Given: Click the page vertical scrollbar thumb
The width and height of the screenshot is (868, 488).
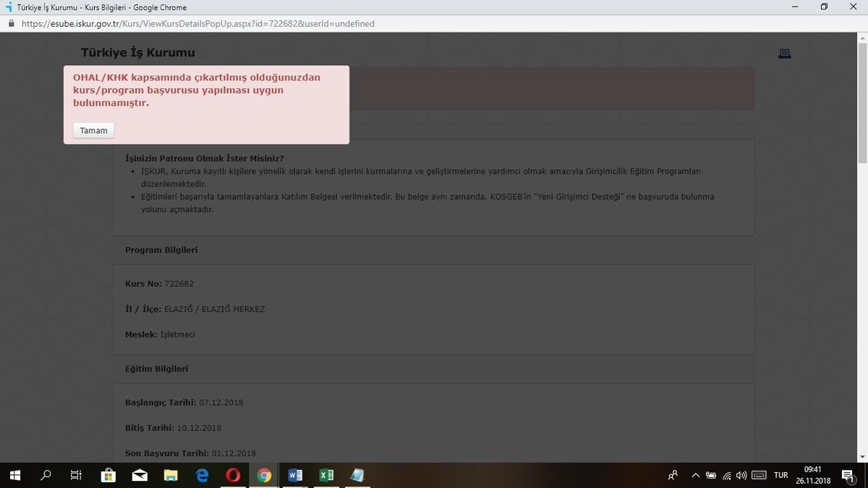Looking at the screenshot, I should click(862, 102).
